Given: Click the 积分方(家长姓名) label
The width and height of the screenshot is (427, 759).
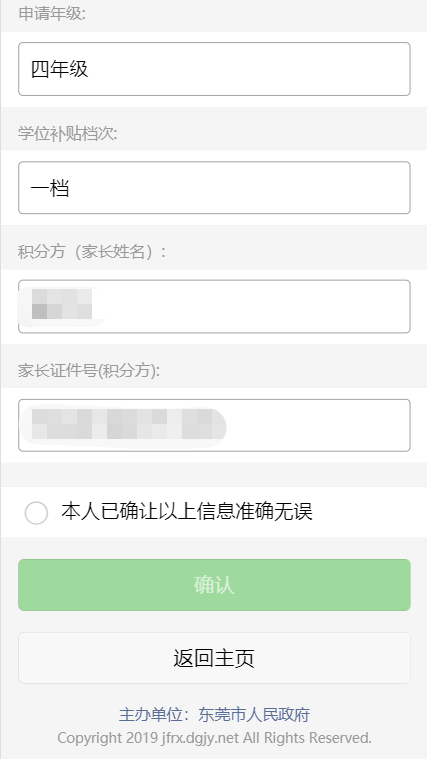Looking at the screenshot, I should tap(92, 252).
